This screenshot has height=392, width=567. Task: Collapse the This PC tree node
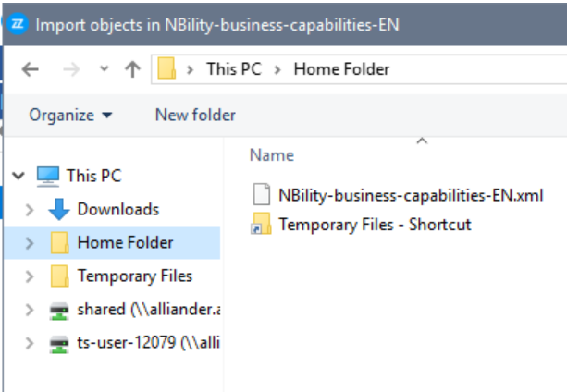click(19, 176)
